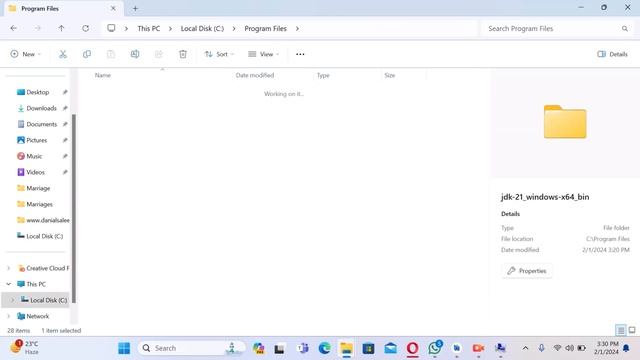Click the forward navigation arrow
This screenshot has height=360, width=640.
[x=38, y=28]
